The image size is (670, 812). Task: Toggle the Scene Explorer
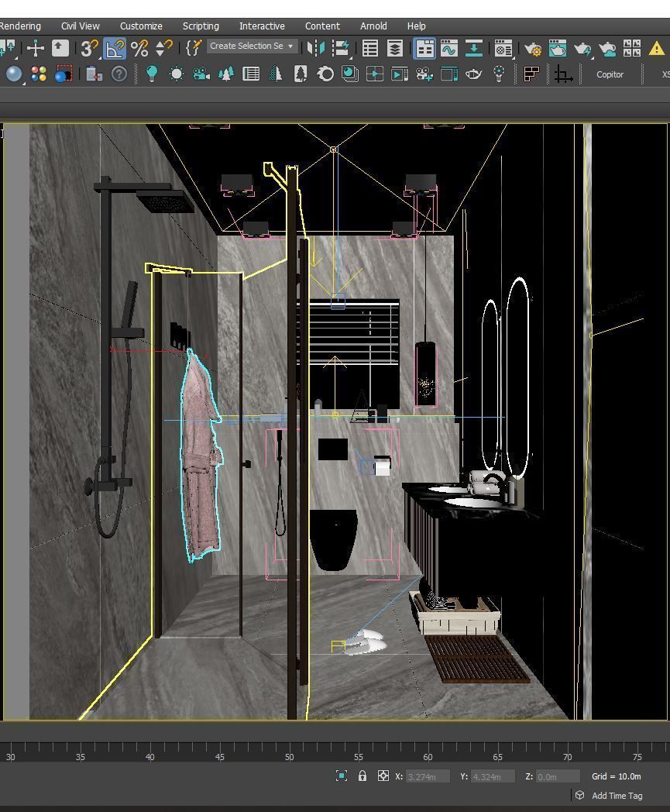pyautogui.click(x=370, y=49)
